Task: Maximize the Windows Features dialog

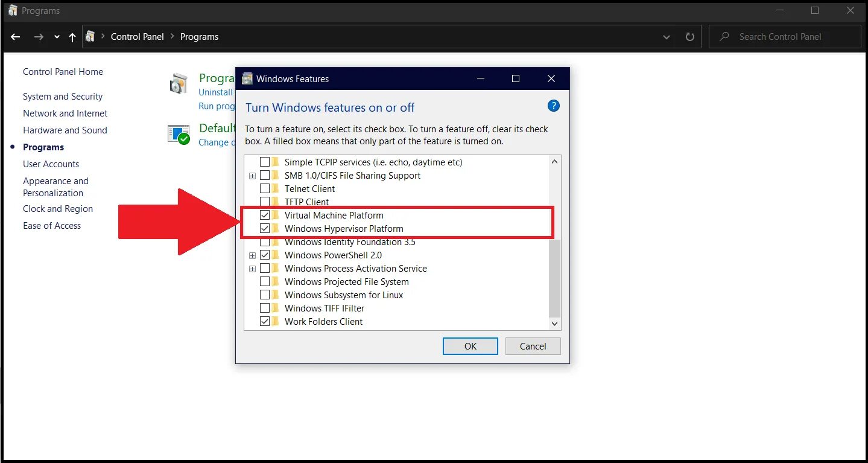Action: (x=516, y=78)
